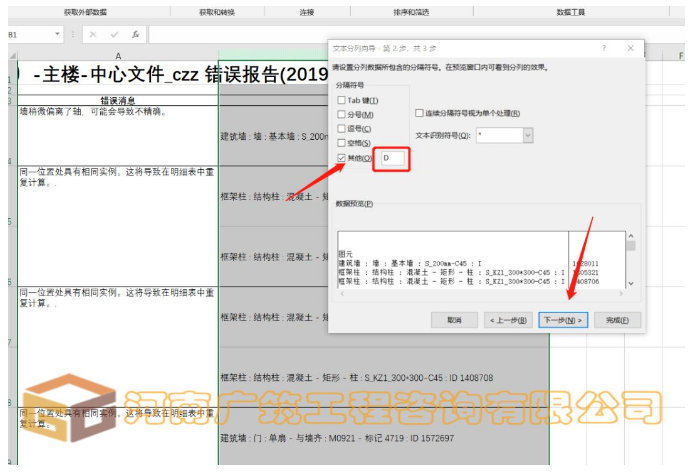This screenshot has height=473, width=694.
Task: Toggle 连续分隔符号视为单个处理 checkbox
Action: point(420,113)
